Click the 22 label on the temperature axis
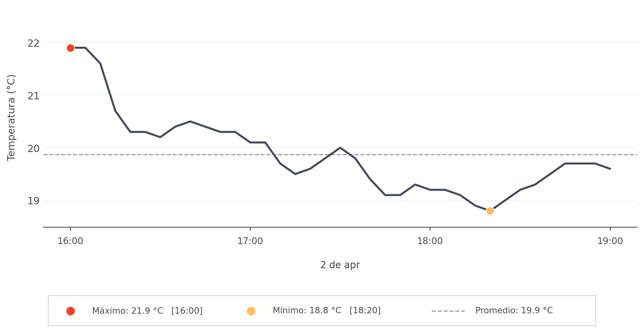This screenshot has width=644, height=333. pyautogui.click(x=34, y=43)
